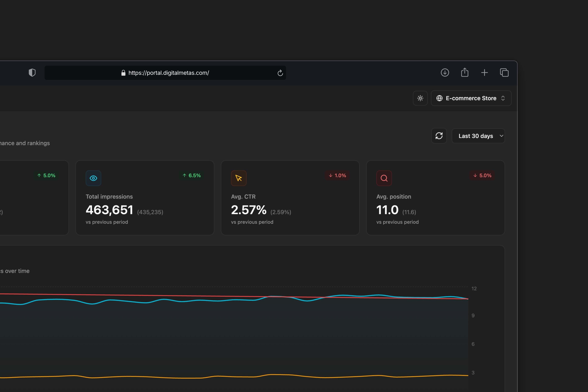Click the 1.0% decrease badge on CTR
The height and width of the screenshot is (392, 588).
337,175
